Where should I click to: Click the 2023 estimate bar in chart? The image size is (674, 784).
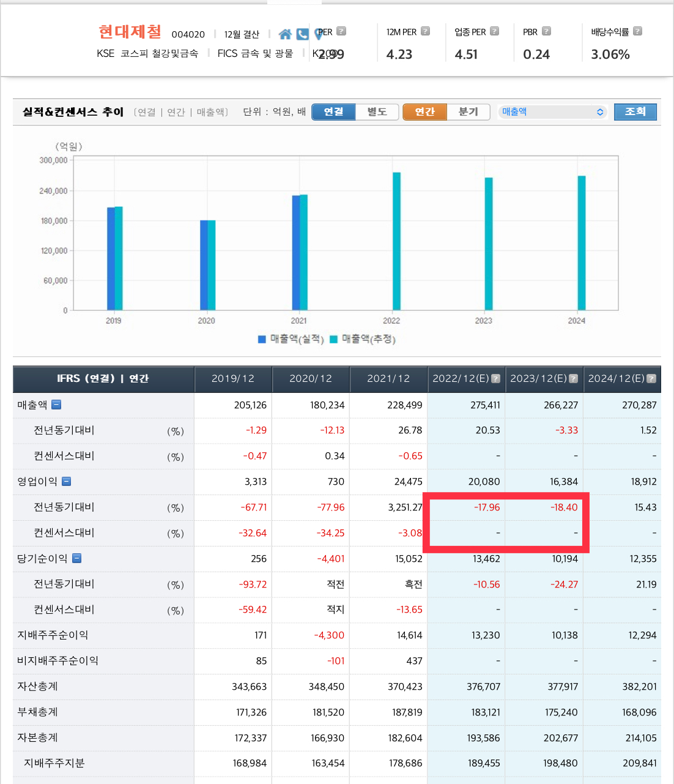489,244
